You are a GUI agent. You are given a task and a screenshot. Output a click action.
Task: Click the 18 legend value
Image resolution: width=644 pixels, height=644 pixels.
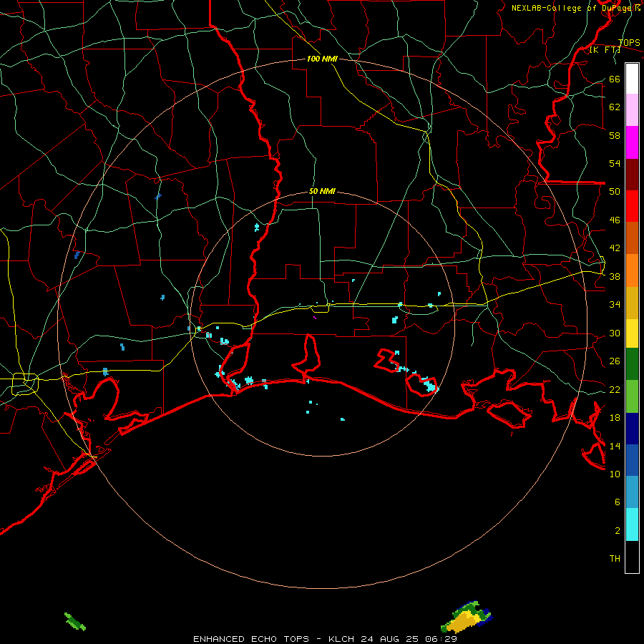[615, 417]
